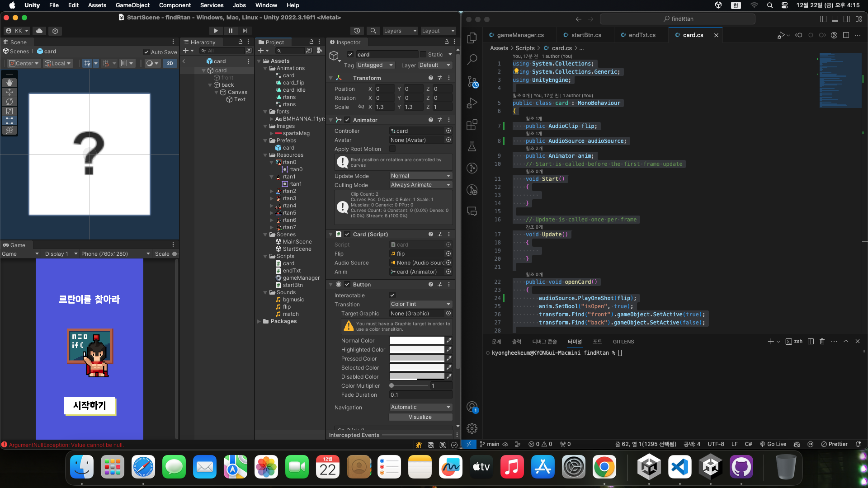Select the Move tool in Scene

pos(9,92)
